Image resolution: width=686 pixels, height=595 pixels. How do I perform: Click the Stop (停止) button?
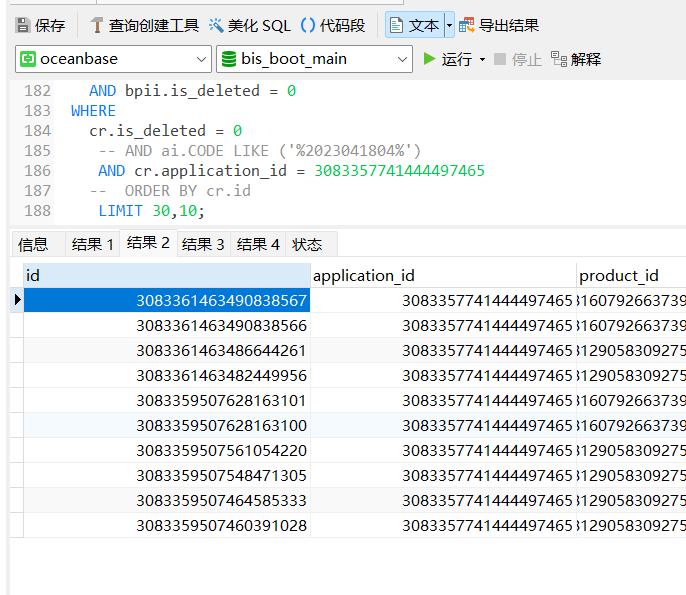pyautogui.click(x=518, y=59)
